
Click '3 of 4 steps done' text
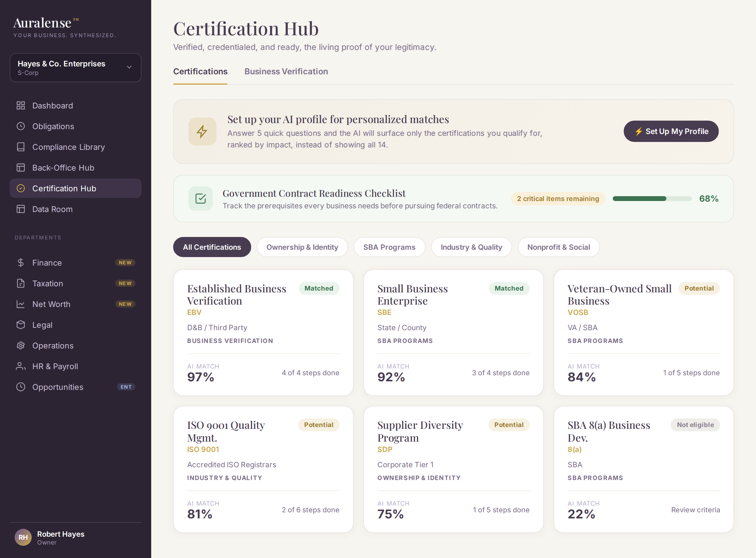click(501, 373)
